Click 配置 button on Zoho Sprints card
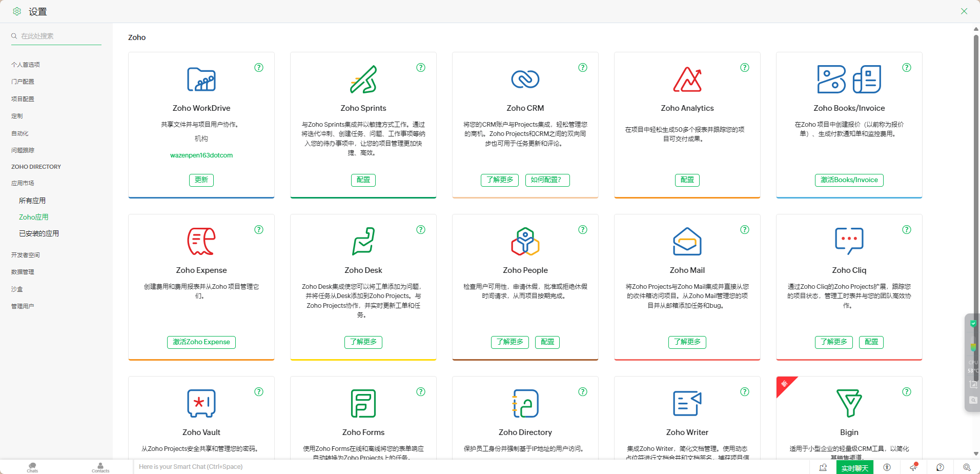980x474 pixels. coord(363,180)
